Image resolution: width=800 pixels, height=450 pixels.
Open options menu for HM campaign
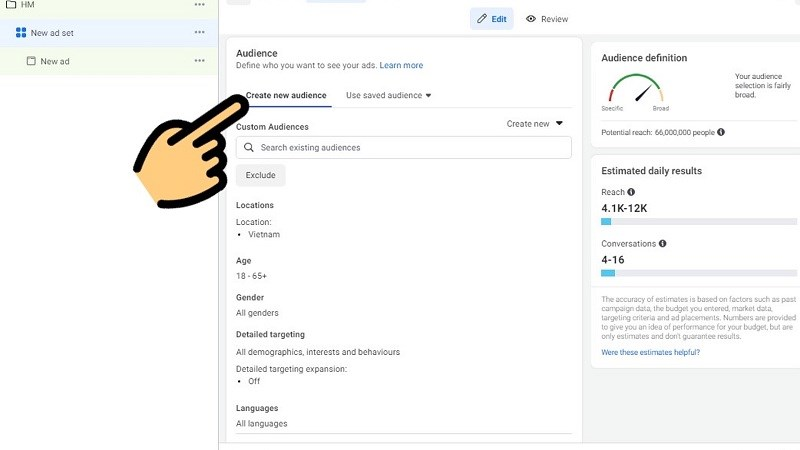coord(199,4)
